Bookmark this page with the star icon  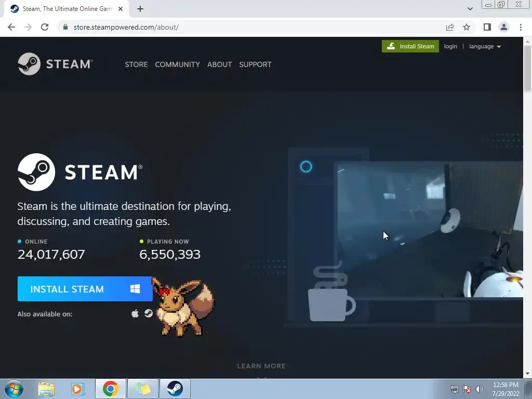pyautogui.click(x=467, y=27)
